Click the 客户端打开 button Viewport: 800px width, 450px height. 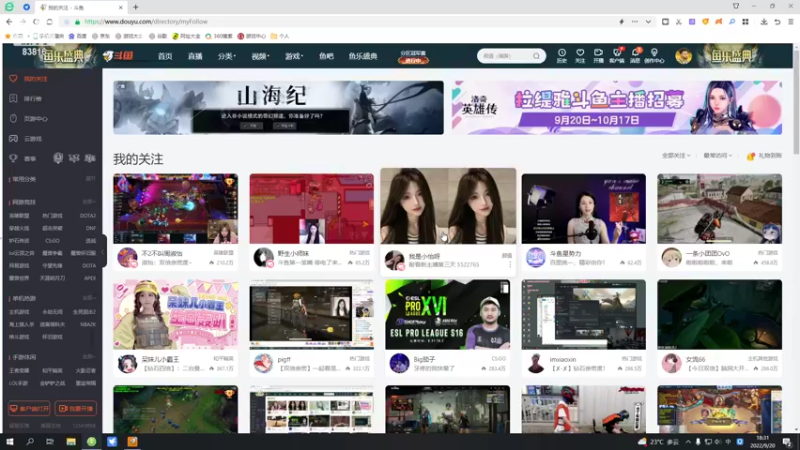[29, 409]
